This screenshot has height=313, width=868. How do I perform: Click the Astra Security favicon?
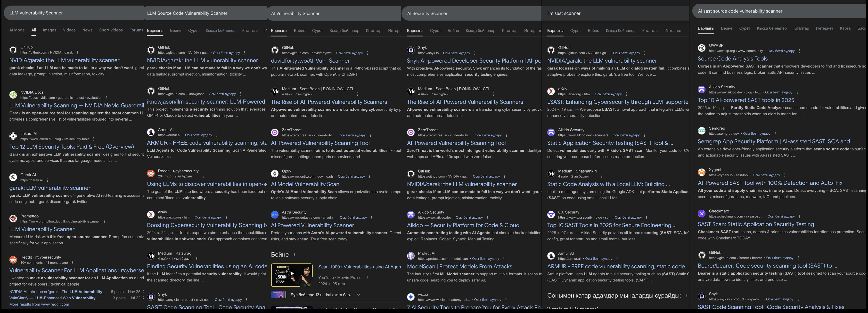(x=275, y=215)
